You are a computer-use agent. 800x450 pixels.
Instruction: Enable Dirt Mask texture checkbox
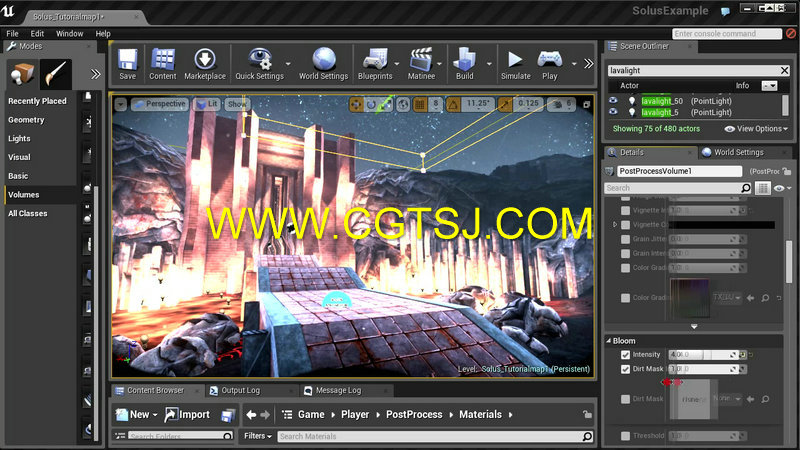[626, 399]
